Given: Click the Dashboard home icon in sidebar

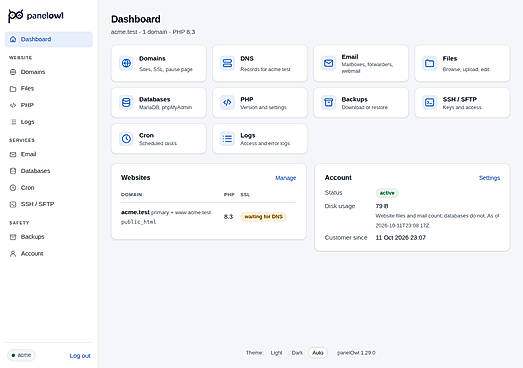Looking at the screenshot, I should click(13, 39).
